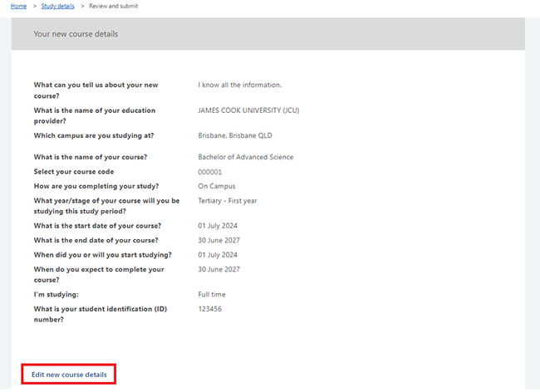This screenshot has height=392, width=540.
Task: Select the answer 'I know all the information.'
Action: tap(240, 85)
